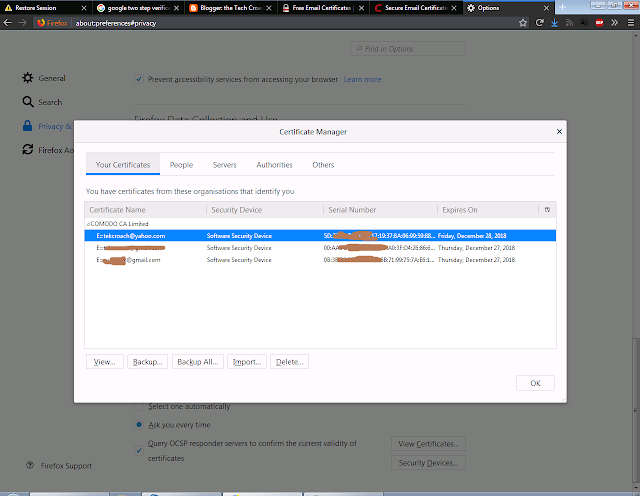Click the Delete... button
This screenshot has width=640, height=496.
289,362
